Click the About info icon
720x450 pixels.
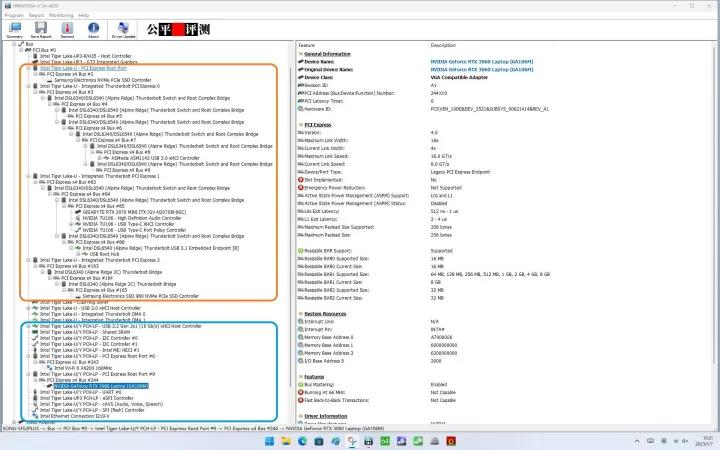tap(92, 30)
